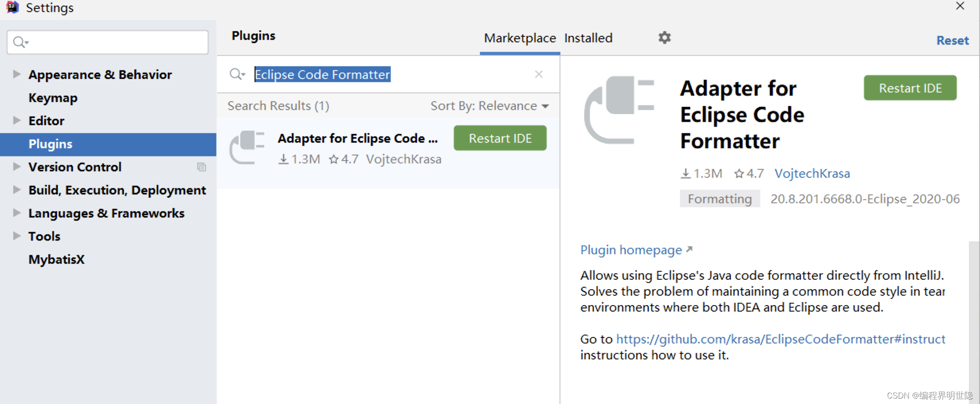Select Plugins in the settings tree

(108, 144)
